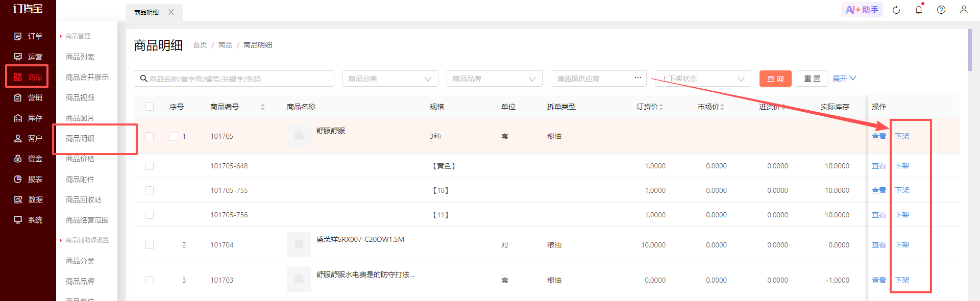Open 系统 in the sidebar
Screen dimensions: 980x301
coord(28,220)
